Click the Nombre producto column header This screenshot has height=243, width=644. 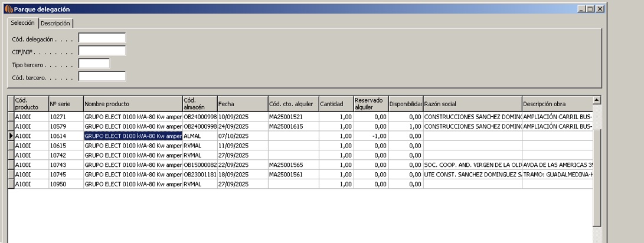coord(132,103)
